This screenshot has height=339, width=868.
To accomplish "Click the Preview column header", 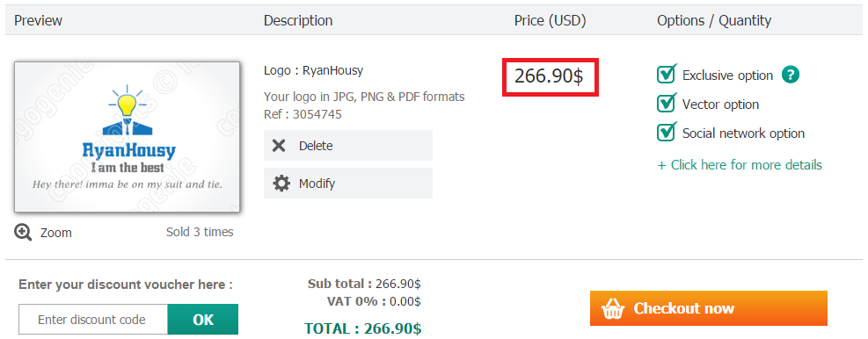I will pyautogui.click(x=38, y=20).
